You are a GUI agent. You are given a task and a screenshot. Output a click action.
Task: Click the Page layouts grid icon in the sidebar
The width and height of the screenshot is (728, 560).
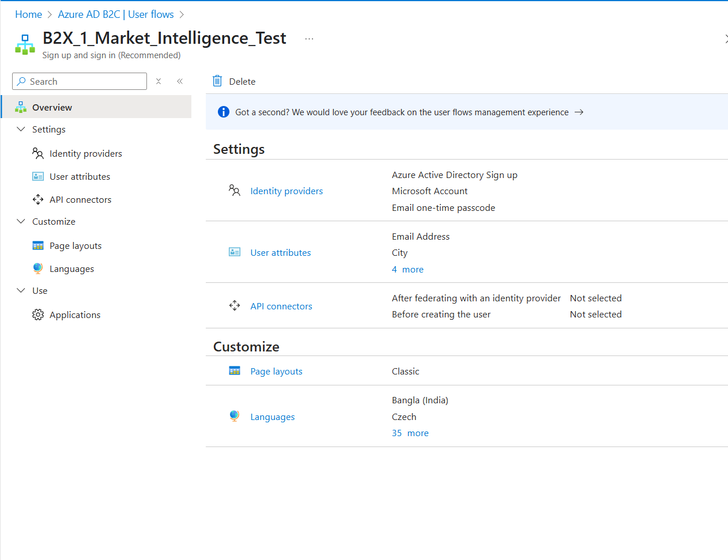tap(38, 245)
